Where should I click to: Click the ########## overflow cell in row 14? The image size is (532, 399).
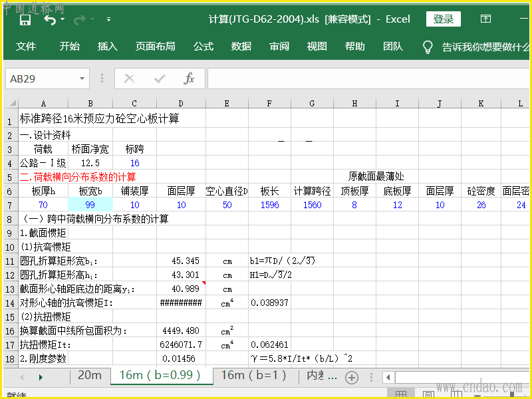(181, 303)
